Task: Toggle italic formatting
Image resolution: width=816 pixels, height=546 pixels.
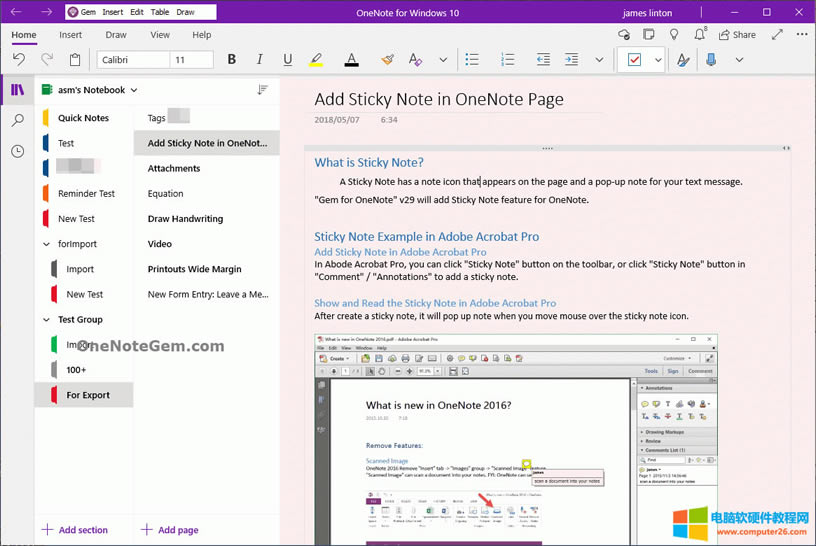Action: (x=260, y=60)
